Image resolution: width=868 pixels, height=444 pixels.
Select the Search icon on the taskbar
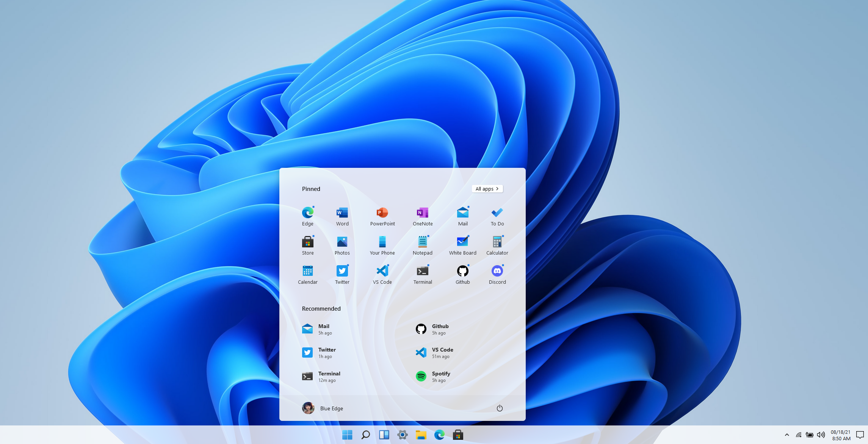(x=365, y=435)
